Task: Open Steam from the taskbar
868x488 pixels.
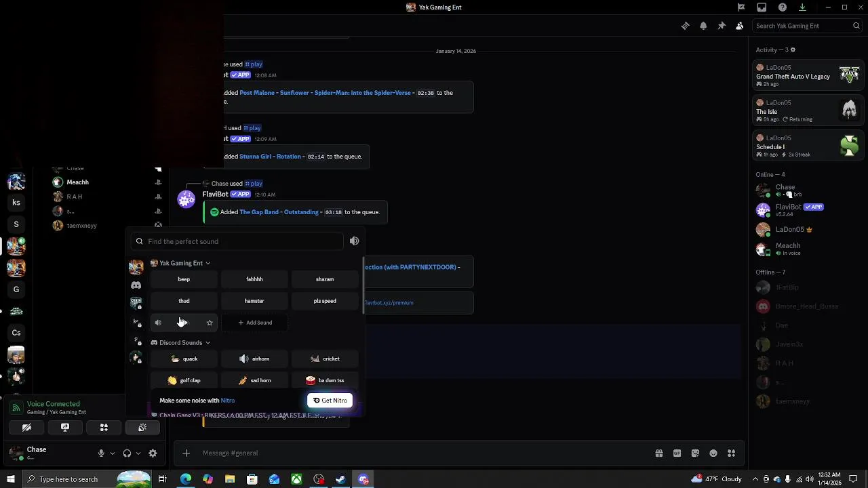Action: 341,479
